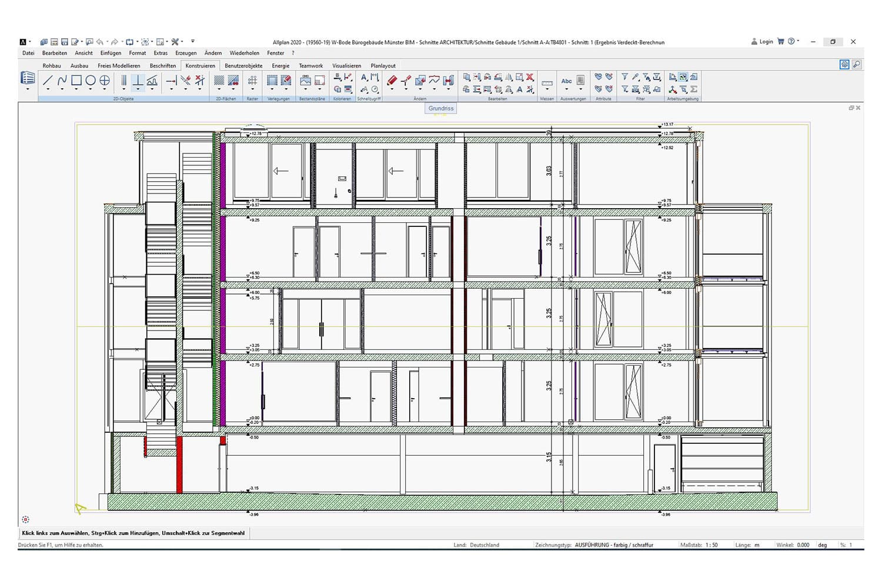
Task: Click the Raster grid tool
Action: 252,81
